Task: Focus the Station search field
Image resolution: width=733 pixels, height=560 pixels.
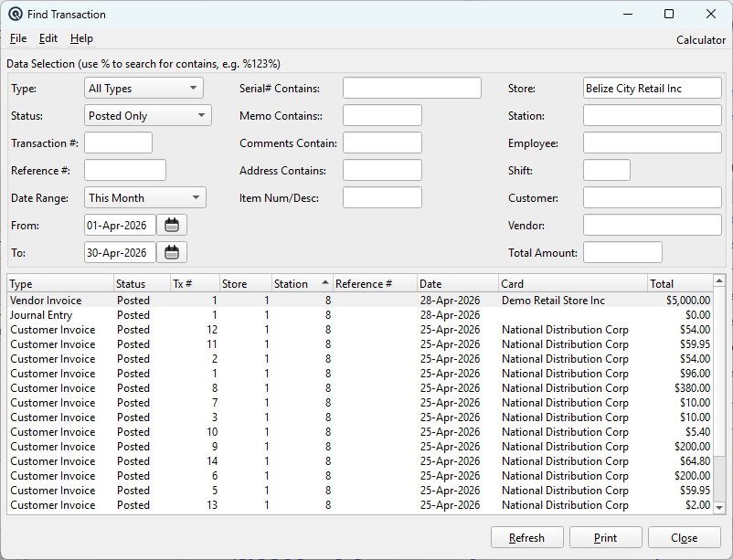Action: click(653, 116)
